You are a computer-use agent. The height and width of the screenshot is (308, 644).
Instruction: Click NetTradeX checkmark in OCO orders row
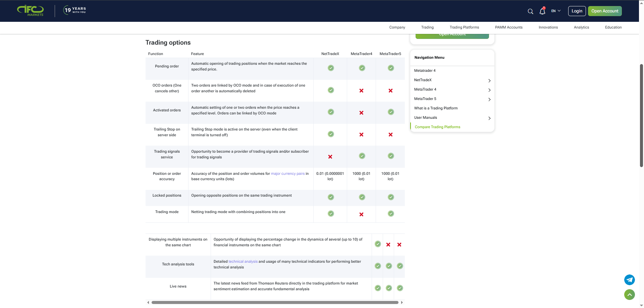coord(331,90)
